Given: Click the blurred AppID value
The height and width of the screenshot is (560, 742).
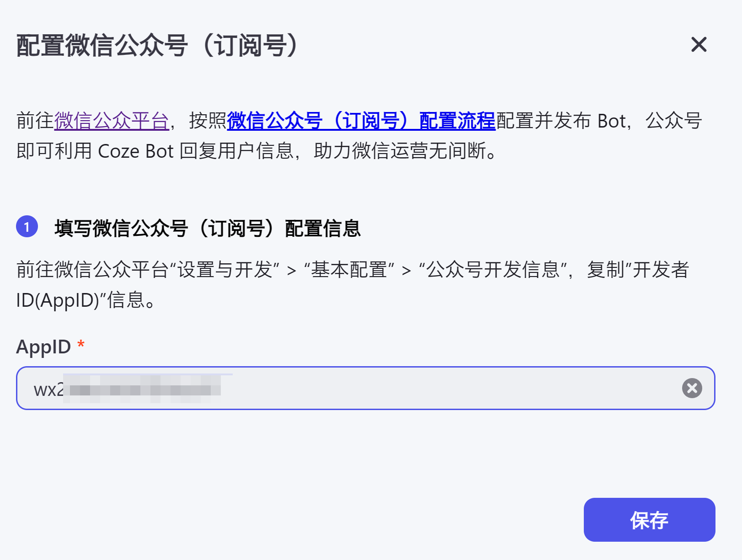Looking at the screenshot, I should click(x=143, y=389).
